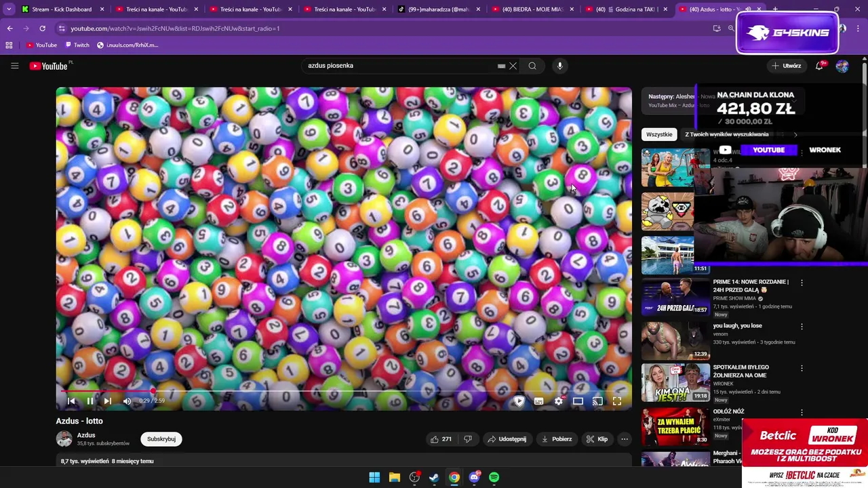Open the browser tab search dropdown

(9, 9)
